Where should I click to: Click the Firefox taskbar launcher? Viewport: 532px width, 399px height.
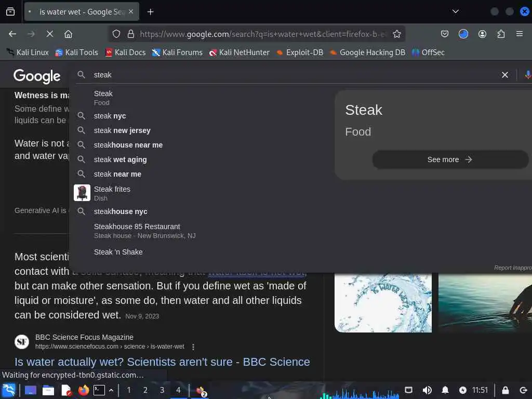(x=84, y=391)
